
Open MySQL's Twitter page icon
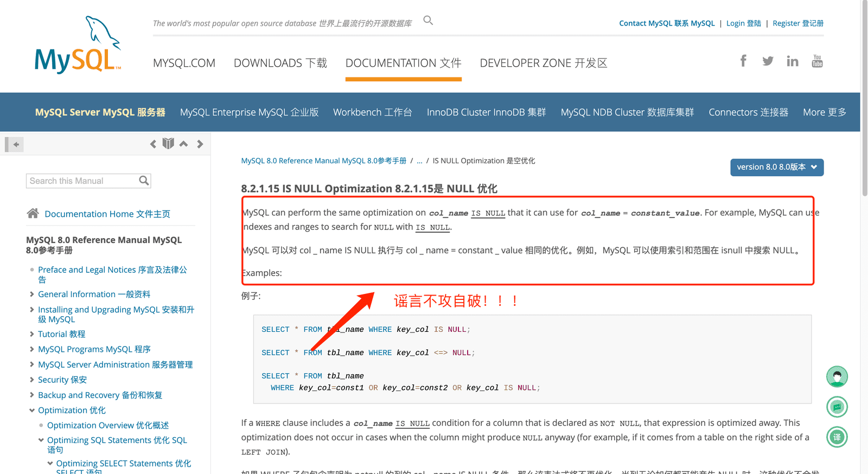768,61
